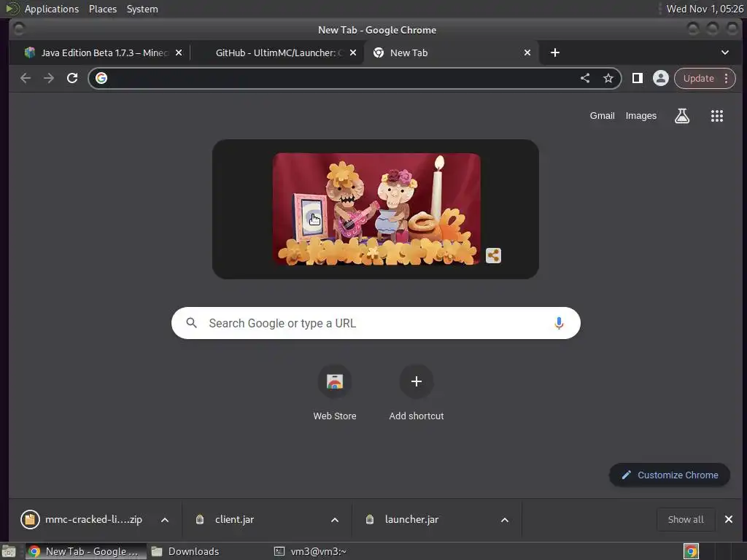The width and height of the screenshot is (747, 560).
Task: Focus the Search Google or type a URL box
Action: click(x=376, y=323)
